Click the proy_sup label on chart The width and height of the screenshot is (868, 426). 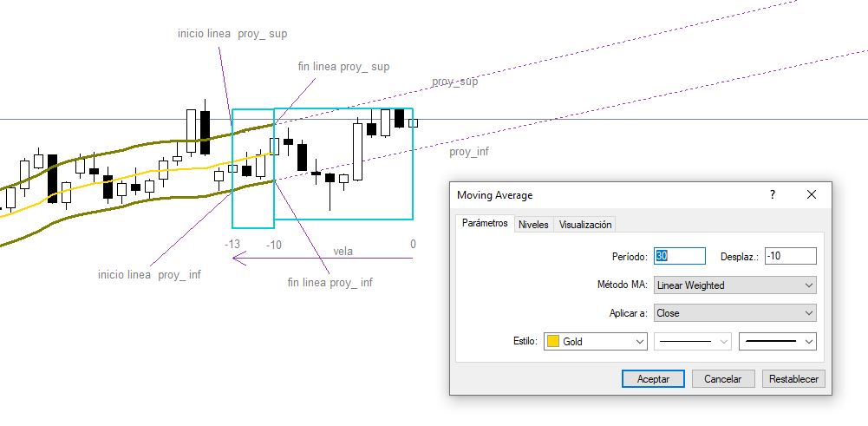click(455, 82)
